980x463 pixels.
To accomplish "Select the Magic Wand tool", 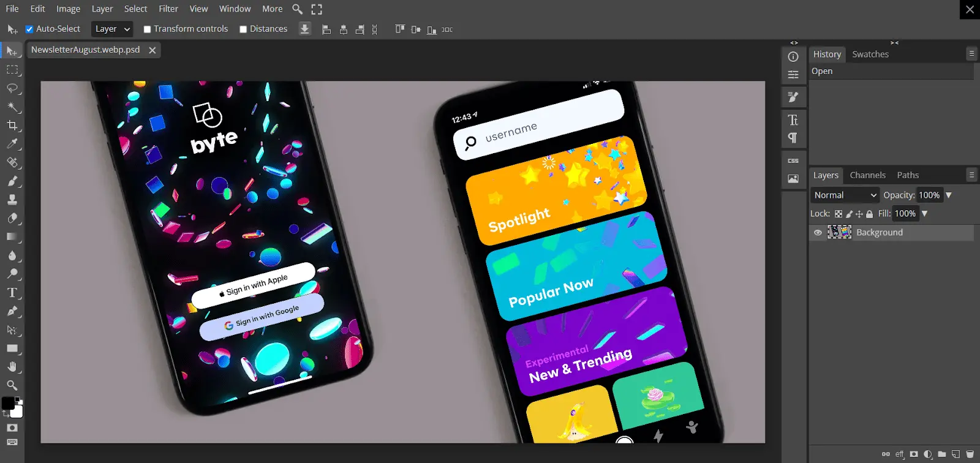I will (12, 107).
